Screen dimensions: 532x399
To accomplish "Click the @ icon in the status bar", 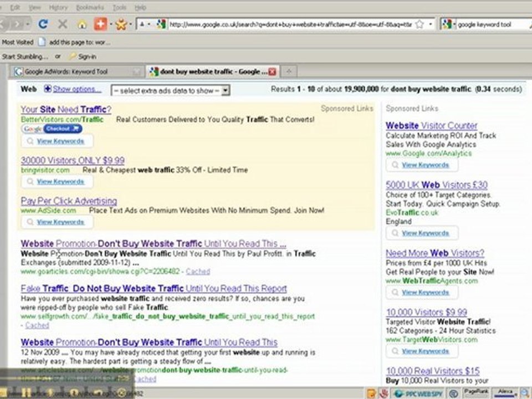I will [453, 393].
